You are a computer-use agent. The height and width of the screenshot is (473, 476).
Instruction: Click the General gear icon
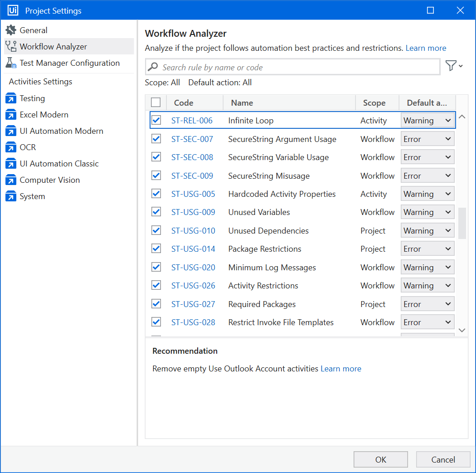point(11,30)
